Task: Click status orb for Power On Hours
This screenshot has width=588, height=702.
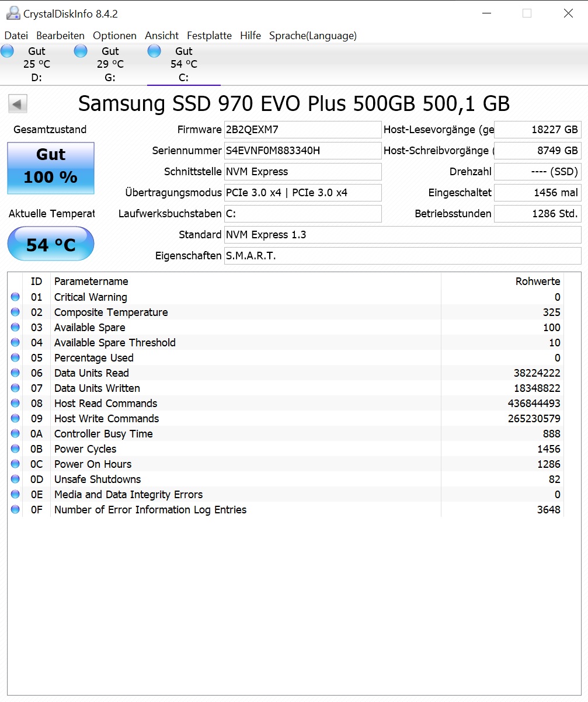Action: click(15, 464)
